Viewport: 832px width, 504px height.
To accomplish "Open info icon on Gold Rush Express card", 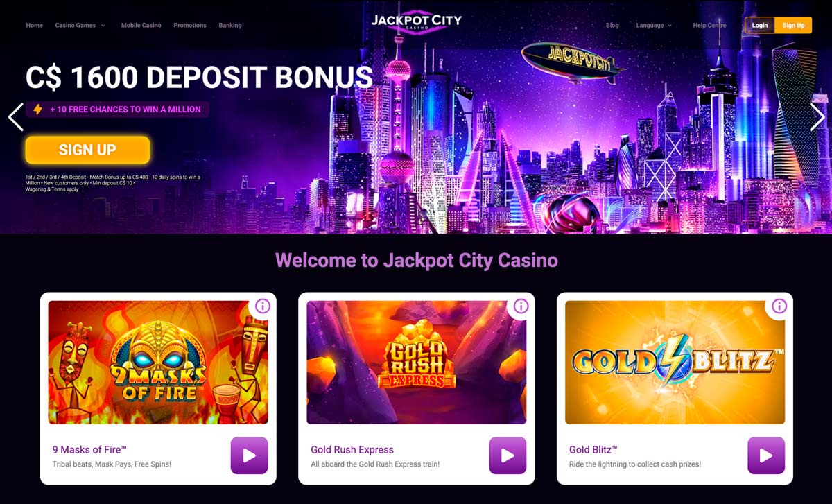I will click(521, 306).
